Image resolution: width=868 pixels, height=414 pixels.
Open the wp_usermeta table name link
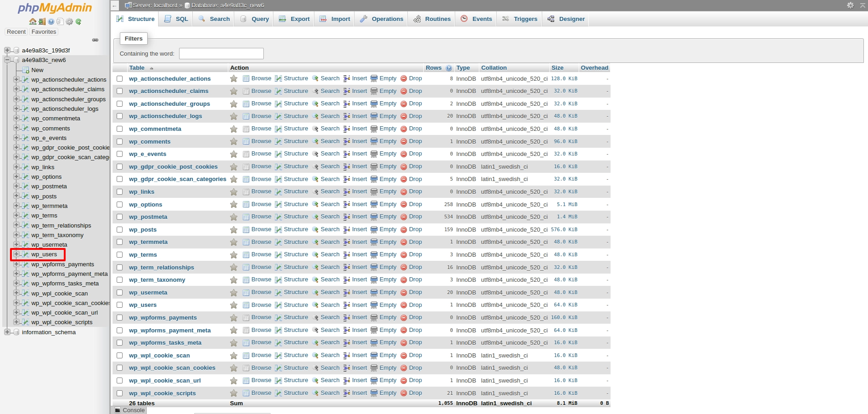(x=148, y=293)
